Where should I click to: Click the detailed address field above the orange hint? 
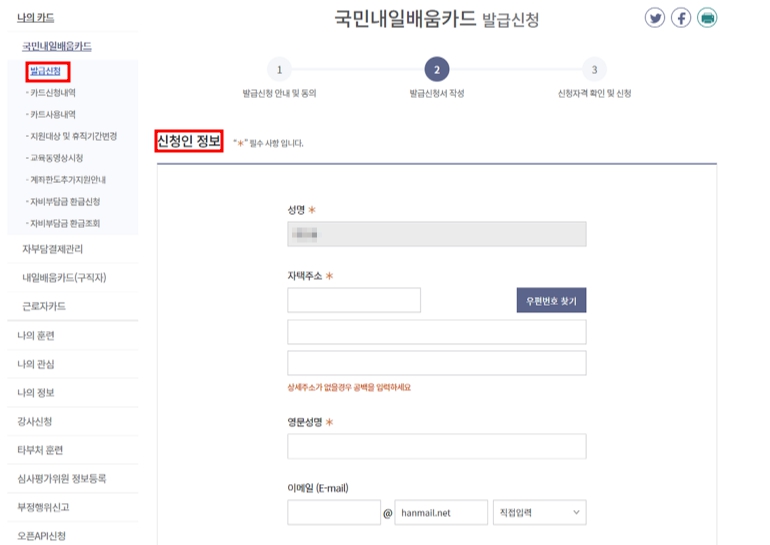(437, 363)
